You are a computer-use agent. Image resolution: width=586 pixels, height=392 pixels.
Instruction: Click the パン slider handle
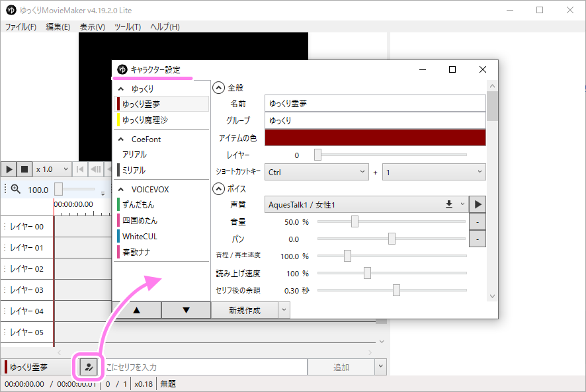click(392, 239)
